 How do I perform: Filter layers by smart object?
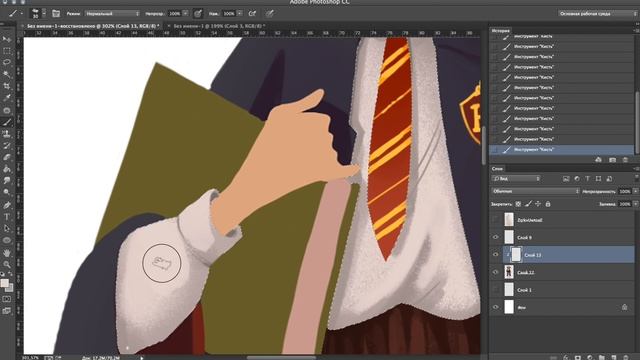click(x=609, y=179)
